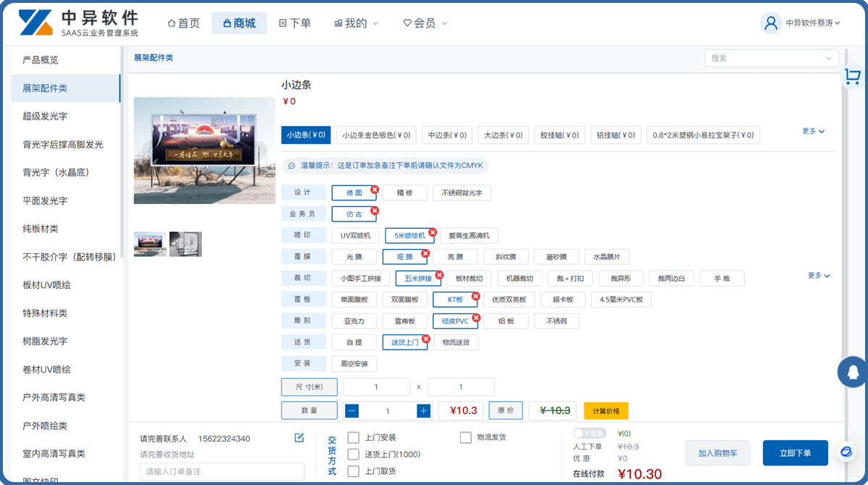Open the shopping cart icon
This screenshot has width=868, height=485.
[x=853, y=76]
